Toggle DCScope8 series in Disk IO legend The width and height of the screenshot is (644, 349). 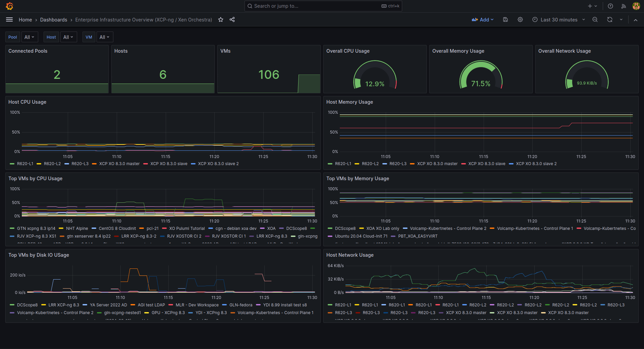(x=27, y=305)
